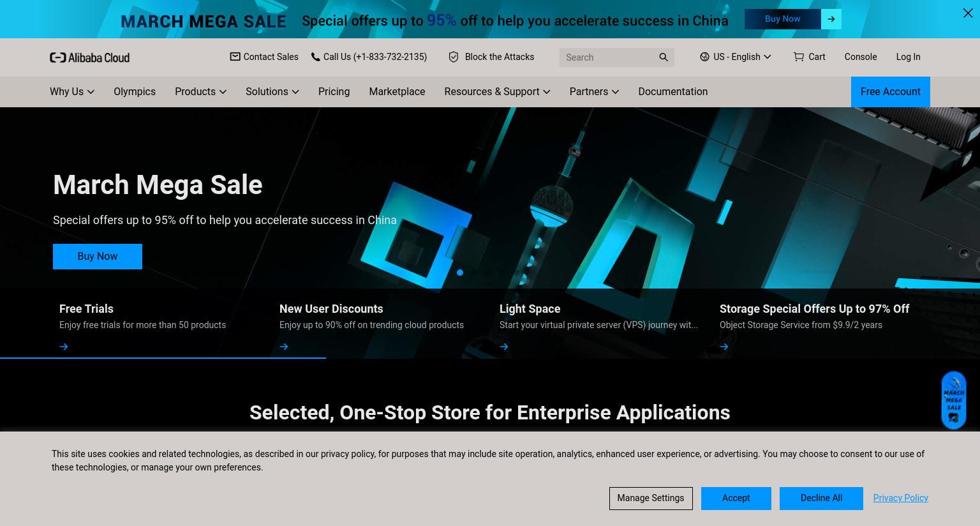Click the New User Discounts card title
The height and width of the screenshot is (526, 980).
[x=331, y=309]
